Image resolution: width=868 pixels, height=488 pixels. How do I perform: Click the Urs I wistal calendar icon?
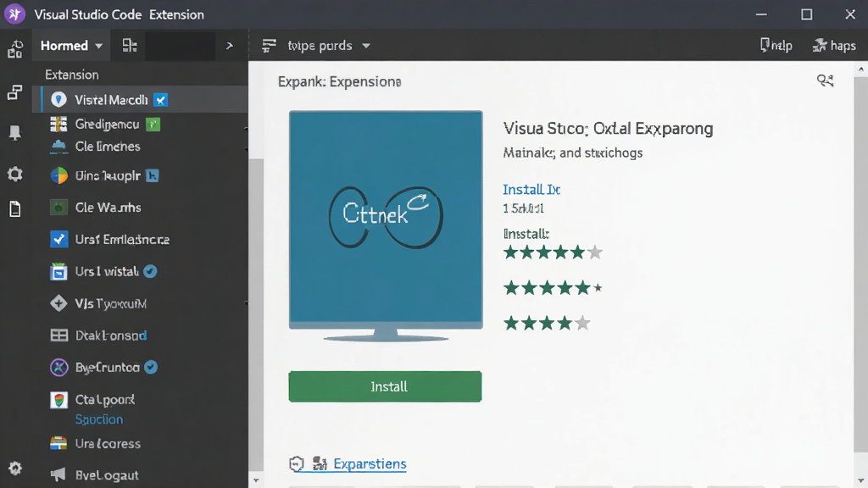click(x=58, y=272)
